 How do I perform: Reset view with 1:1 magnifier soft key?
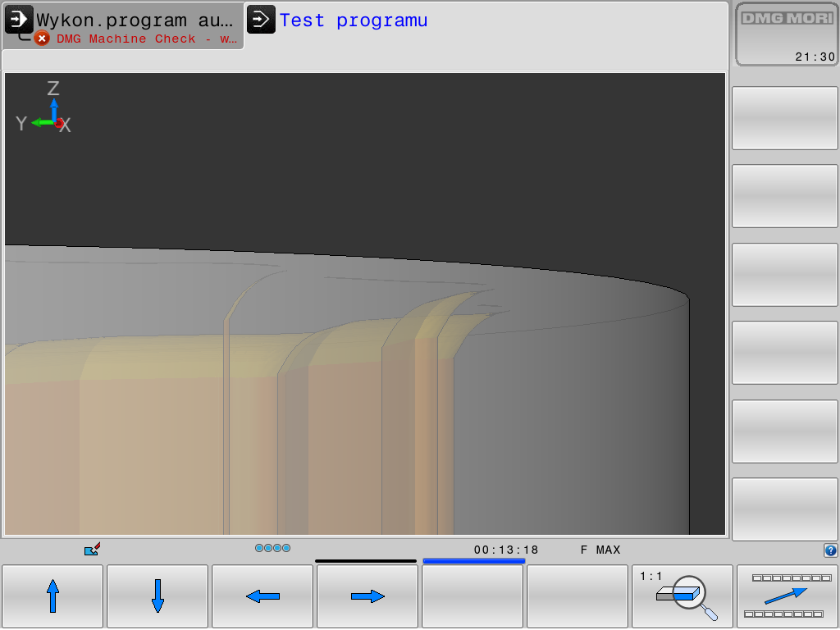[x=682, y=596]
